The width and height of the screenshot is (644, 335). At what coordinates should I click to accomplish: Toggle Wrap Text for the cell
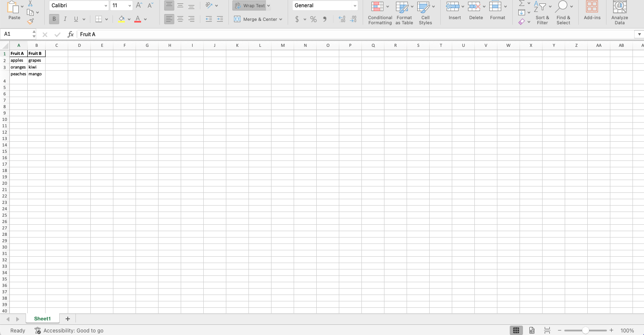[251, 6]
